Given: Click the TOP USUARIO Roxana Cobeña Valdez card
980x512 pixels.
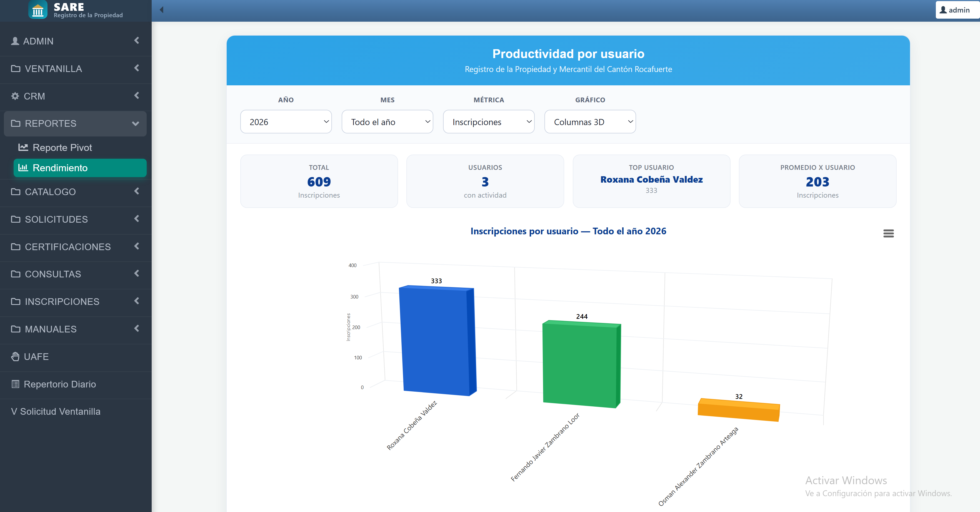Looking at the screenshot, I should click(651, 181).
